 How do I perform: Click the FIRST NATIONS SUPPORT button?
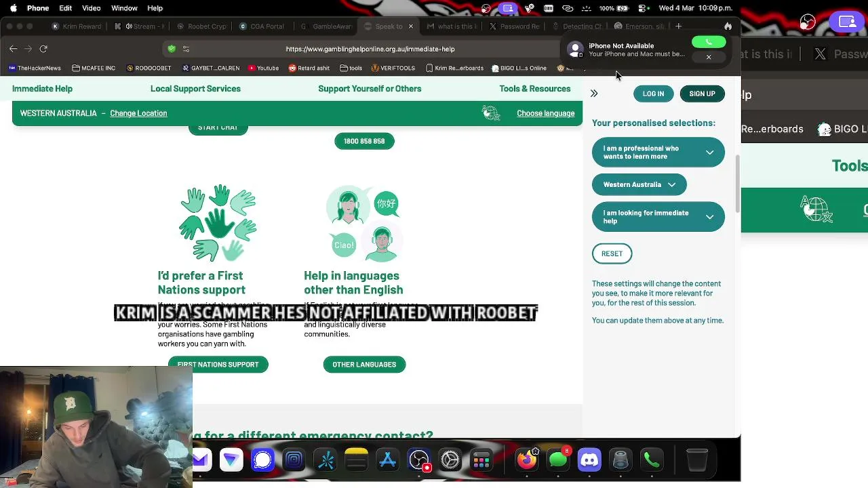pyautogui.click(x=218, y=365)
